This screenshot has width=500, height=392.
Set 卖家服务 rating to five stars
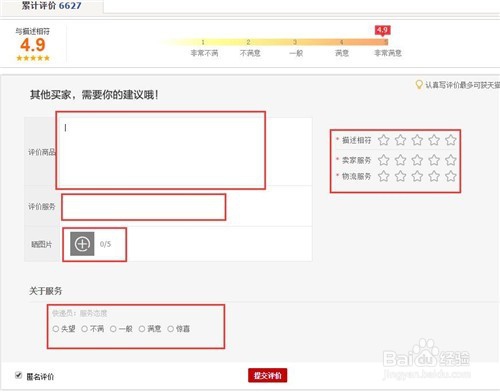pos(451,160)
